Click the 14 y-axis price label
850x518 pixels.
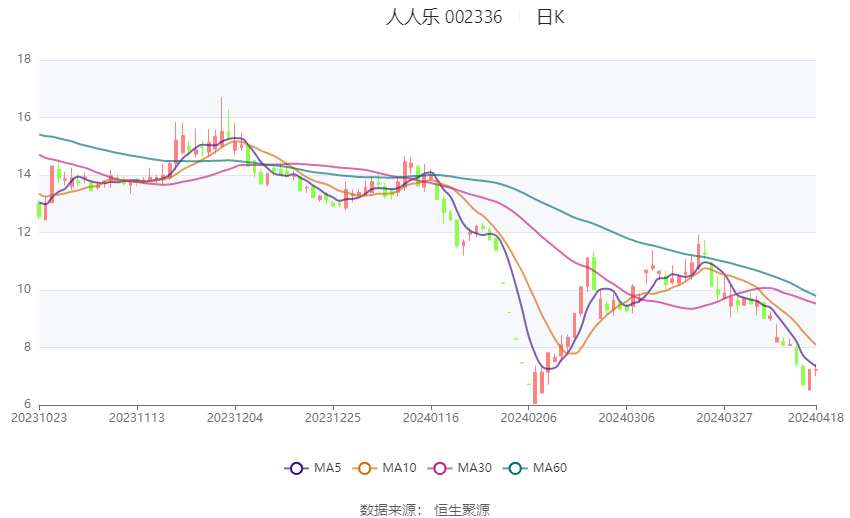click(x=24, y=174)
